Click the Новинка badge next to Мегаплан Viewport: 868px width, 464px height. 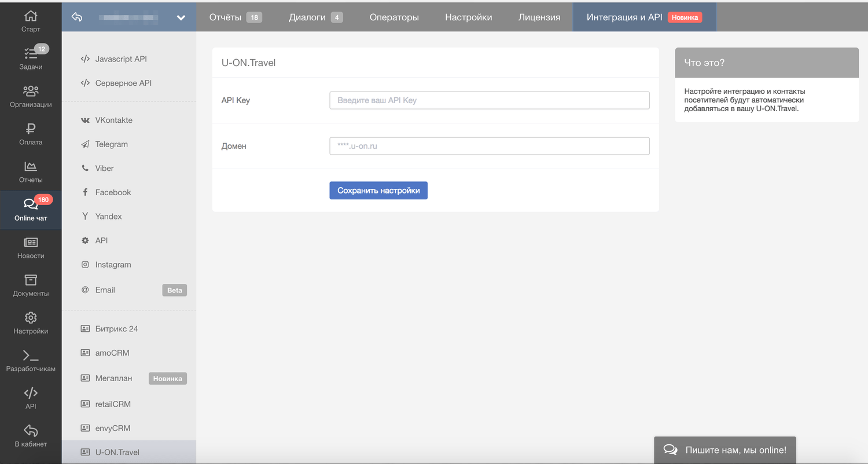click(168, 379)
